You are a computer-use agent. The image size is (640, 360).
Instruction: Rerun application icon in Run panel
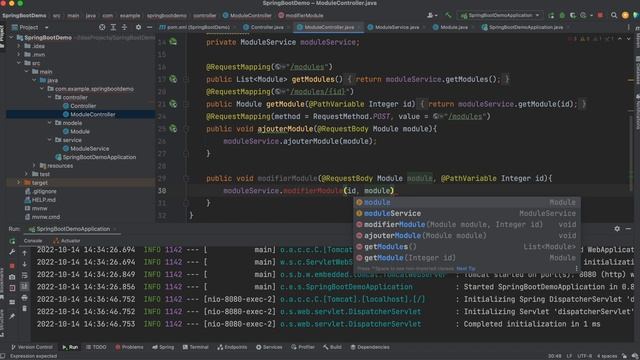point(12,241)
